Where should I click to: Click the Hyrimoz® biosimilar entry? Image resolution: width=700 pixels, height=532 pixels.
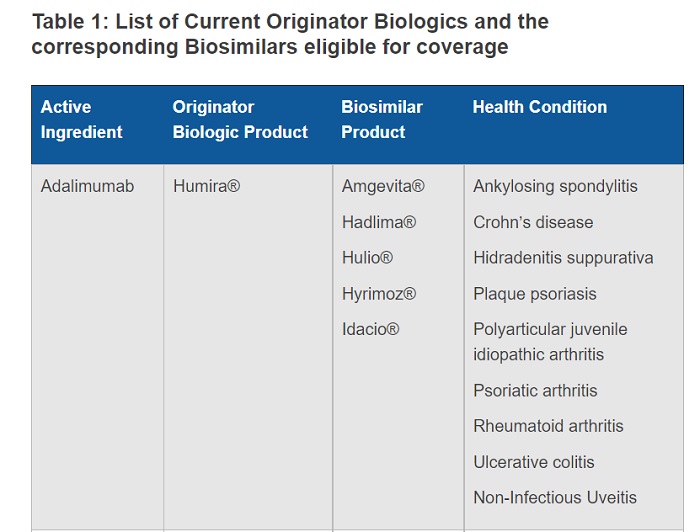(x=378, y=293)
